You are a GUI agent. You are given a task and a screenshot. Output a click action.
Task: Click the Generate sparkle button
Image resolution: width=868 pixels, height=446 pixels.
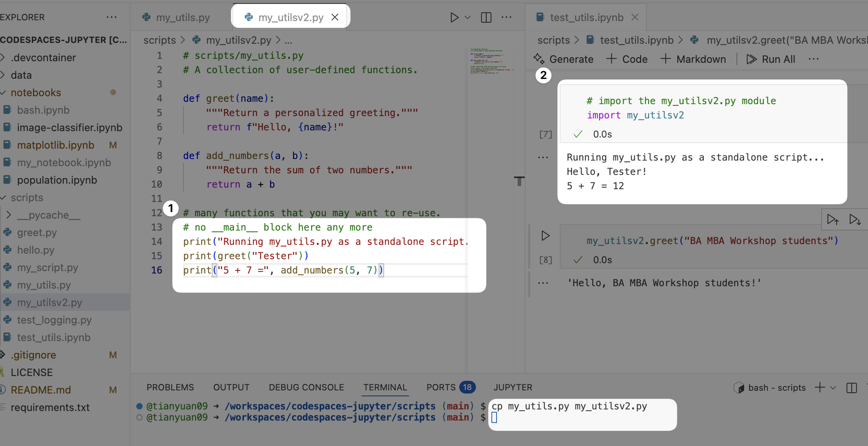click(x=563, y=59)
